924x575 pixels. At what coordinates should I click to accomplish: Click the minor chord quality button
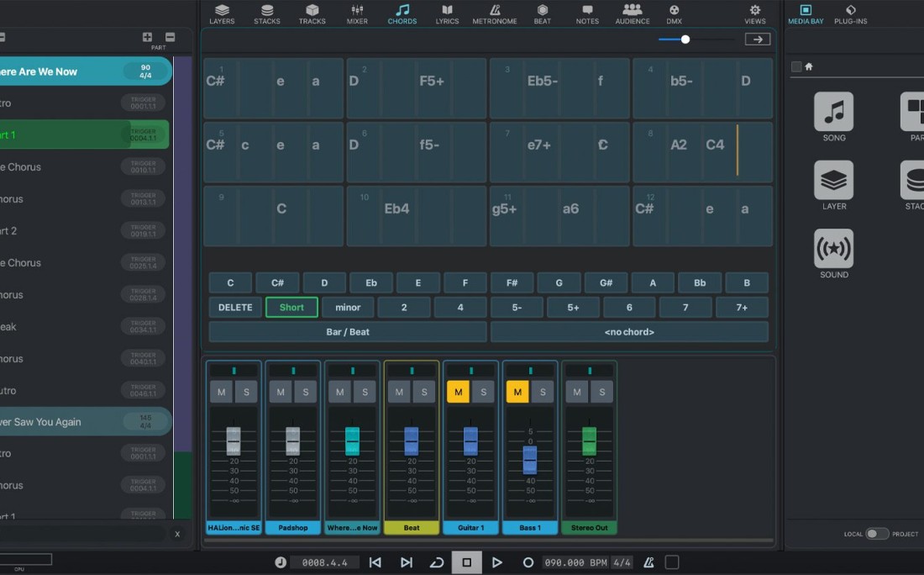(x=348, y=307)
